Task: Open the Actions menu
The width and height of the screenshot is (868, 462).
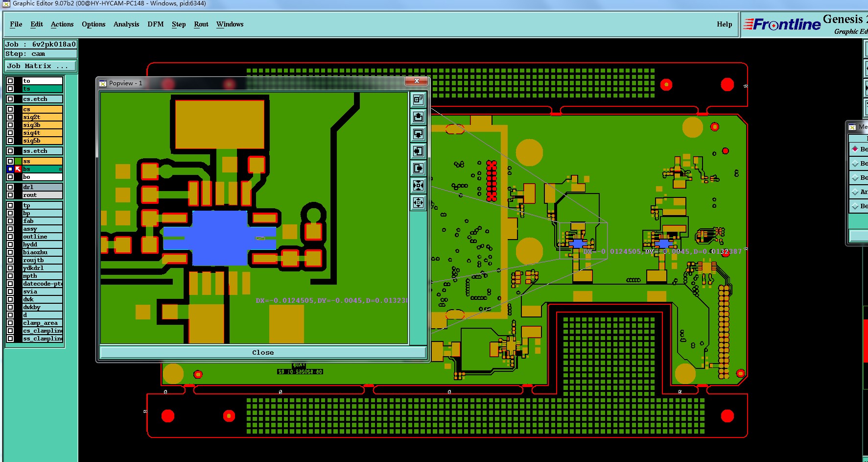Action: (62, 24)
